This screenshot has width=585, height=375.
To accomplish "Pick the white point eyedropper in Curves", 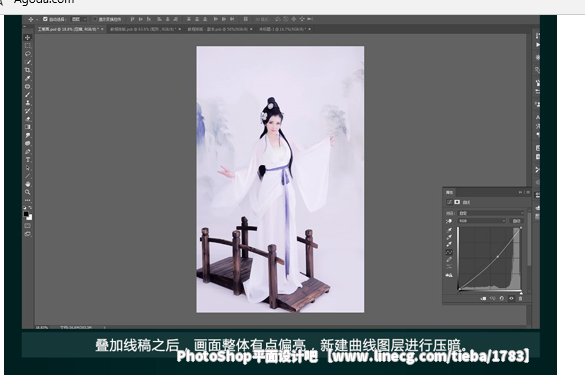I will (x=449, y=244).
